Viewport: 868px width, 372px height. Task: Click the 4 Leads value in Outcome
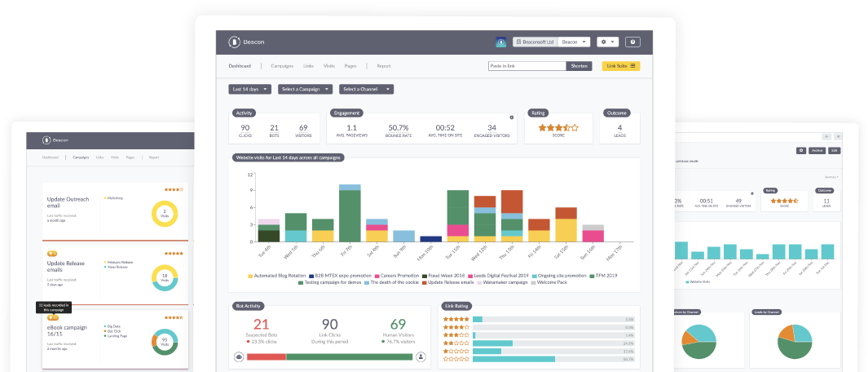tap(619, 128)
